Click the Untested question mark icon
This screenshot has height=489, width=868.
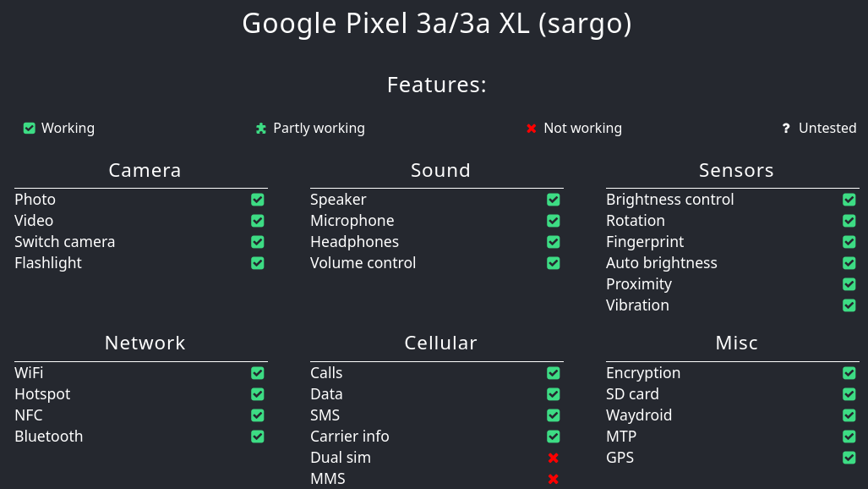[786, 129]
